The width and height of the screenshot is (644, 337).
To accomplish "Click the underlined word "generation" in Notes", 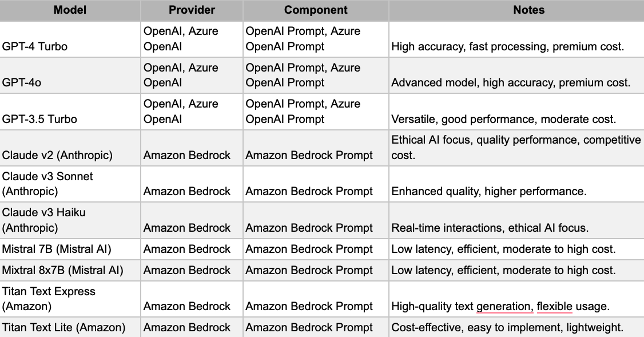I will 503,306.
